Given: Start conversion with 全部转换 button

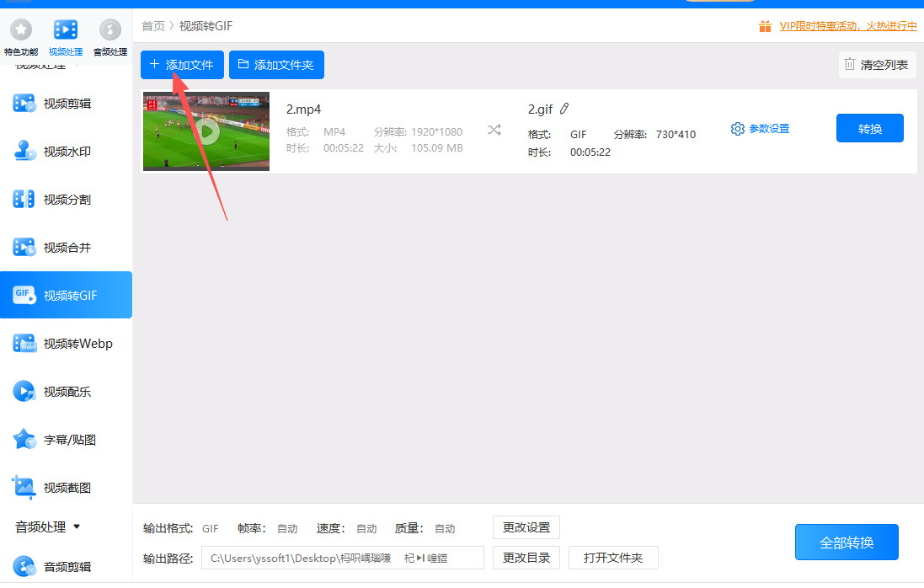Looking at the screenshot, I should coord(847,542).
